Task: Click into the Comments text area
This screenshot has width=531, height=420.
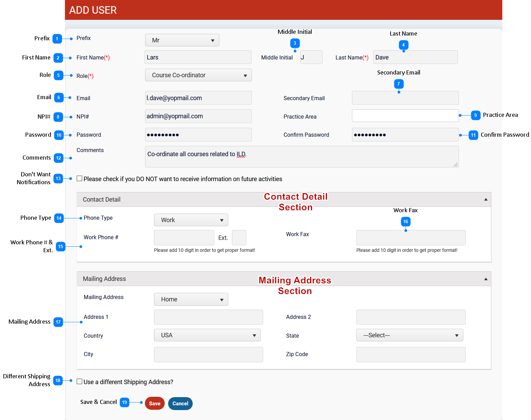Action: coord(301,157)
